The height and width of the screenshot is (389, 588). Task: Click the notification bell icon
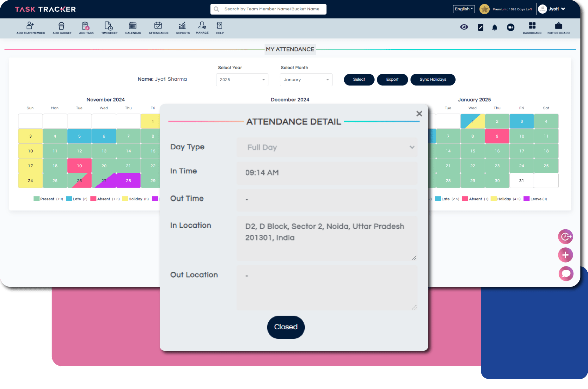(x=494, y=28)
